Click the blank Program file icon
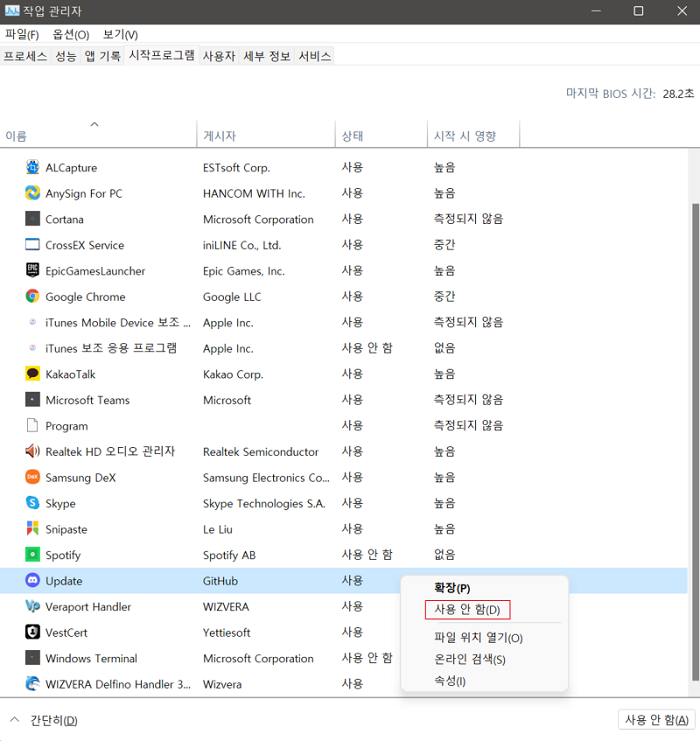The image size is (700, 741). [32, 425]
